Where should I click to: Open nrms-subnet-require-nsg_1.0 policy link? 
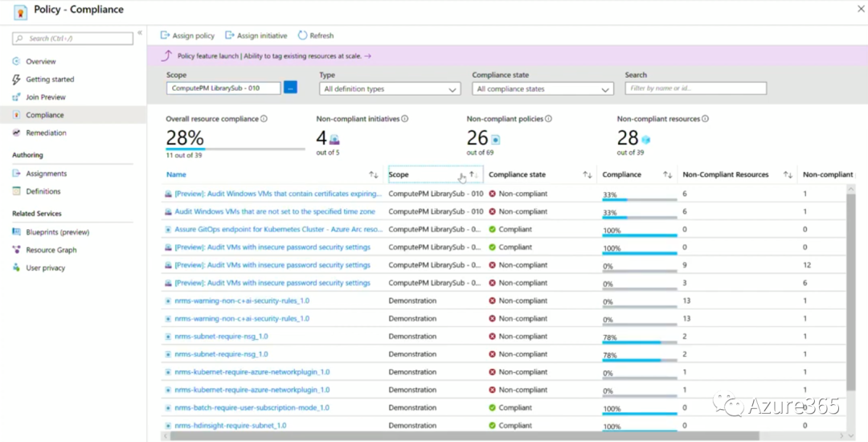pos(221,337)
